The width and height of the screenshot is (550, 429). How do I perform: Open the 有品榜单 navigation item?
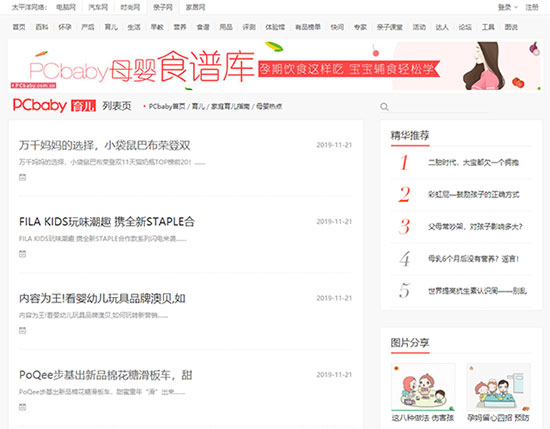[308, 27]
